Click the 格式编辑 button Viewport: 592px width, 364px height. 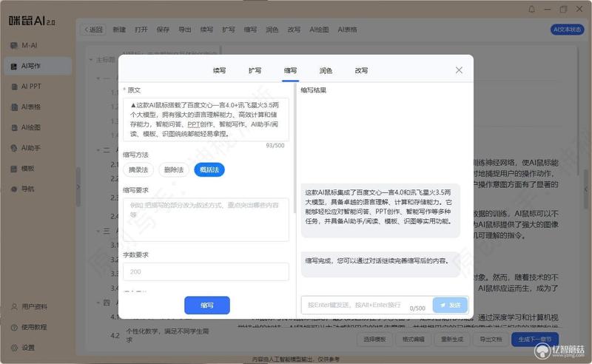(414, 340)
